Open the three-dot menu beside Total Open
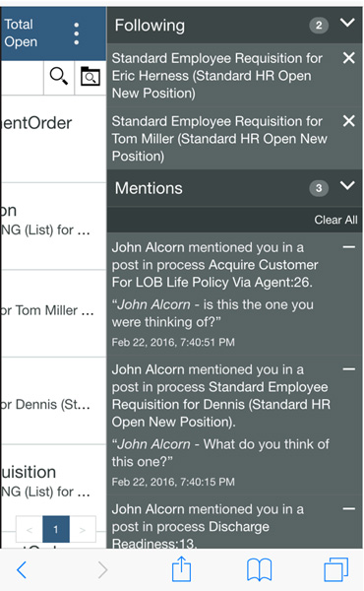This screenshot has height=591, width=364. (x=77, y=33)
